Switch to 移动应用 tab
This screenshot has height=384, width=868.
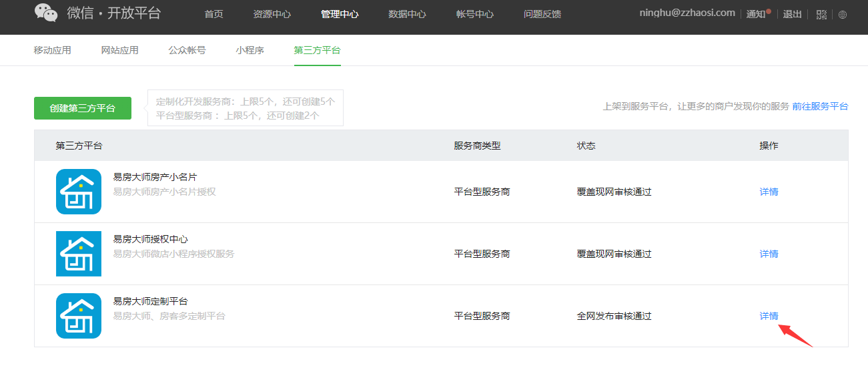53,50
